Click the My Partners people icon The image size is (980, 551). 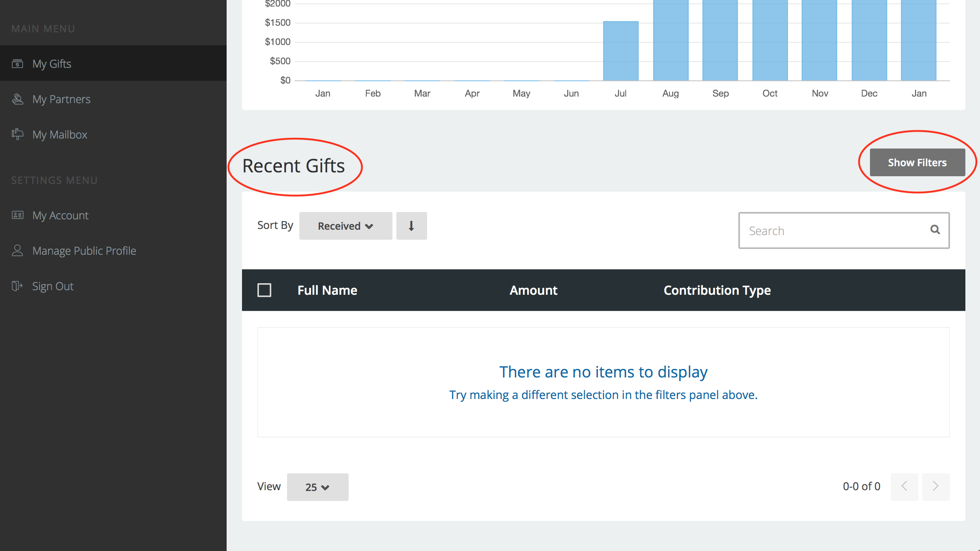pos(17,99)
